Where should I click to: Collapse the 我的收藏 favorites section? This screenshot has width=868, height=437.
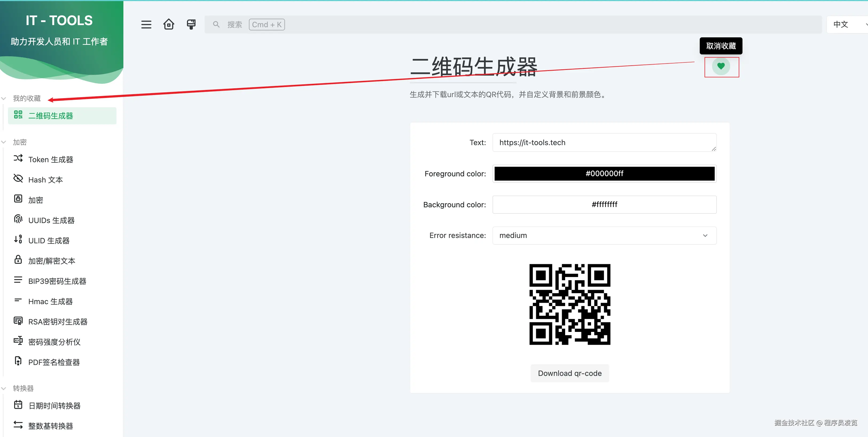(26, 98)
